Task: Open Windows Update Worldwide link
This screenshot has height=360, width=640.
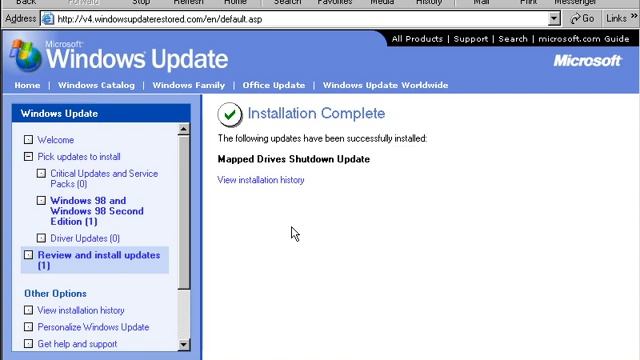Action: (x=385, y=85)
